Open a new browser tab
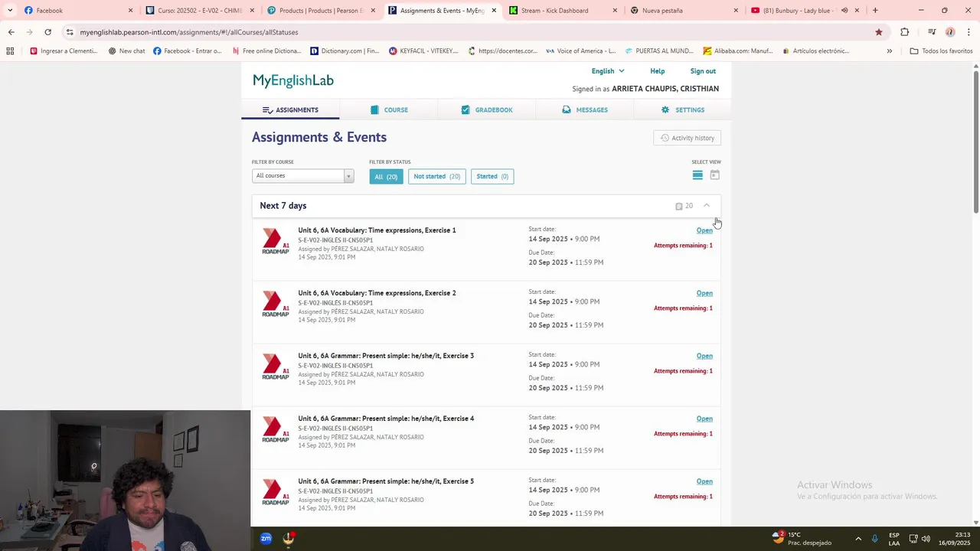Viewport: 980px width, 551px height. (875, 11)
